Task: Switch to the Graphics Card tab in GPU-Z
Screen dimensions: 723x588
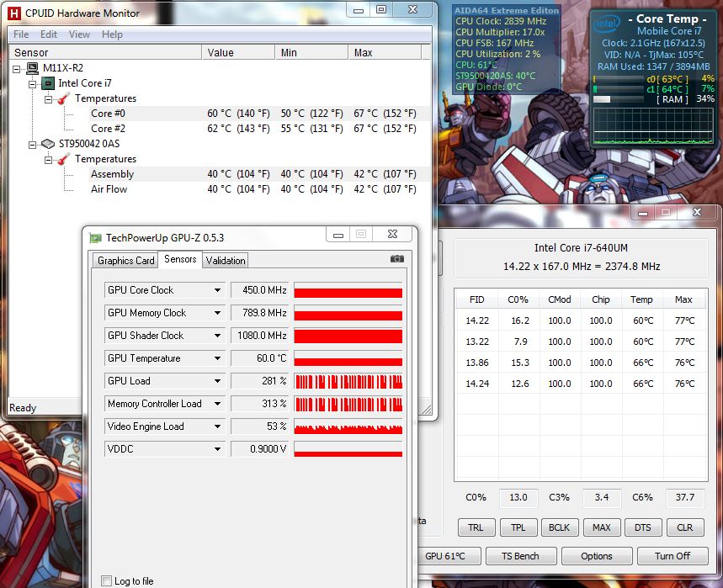Action: 125,261
